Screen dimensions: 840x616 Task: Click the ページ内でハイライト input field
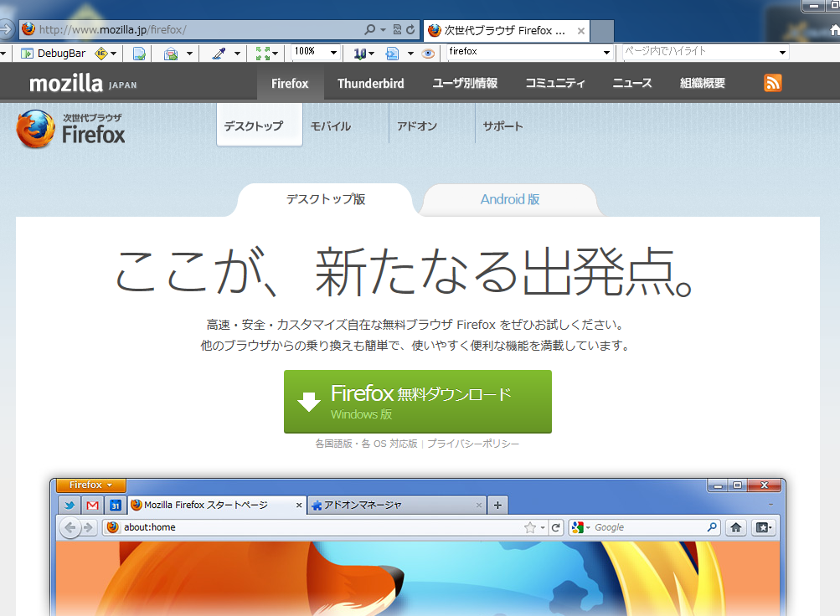tap(699, 52)
